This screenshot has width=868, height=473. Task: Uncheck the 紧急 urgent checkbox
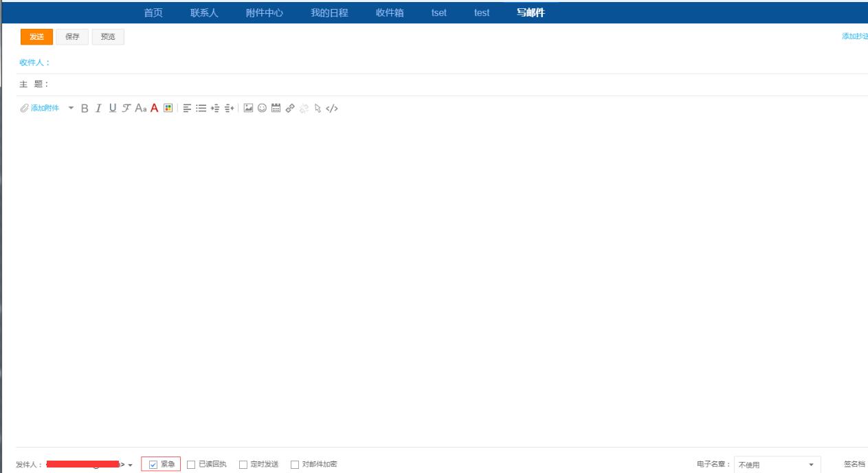point(153,465)
